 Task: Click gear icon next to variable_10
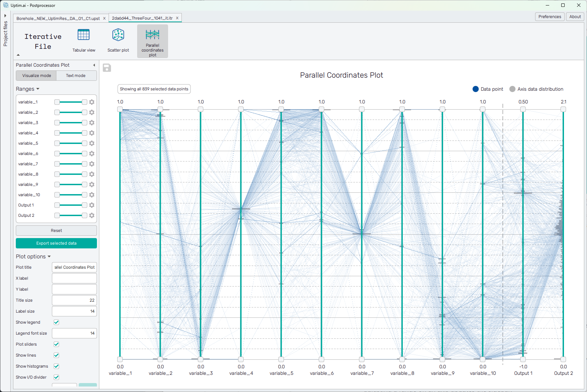pos(92,195)
